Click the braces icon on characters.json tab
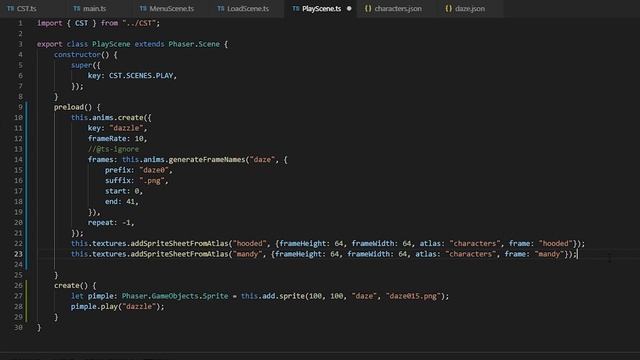Screen dimensions: 640x360 [368, 9]
